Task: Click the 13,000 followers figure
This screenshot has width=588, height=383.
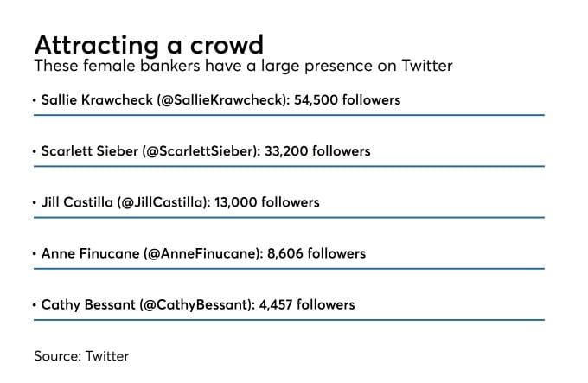Action: click(267, 202)
